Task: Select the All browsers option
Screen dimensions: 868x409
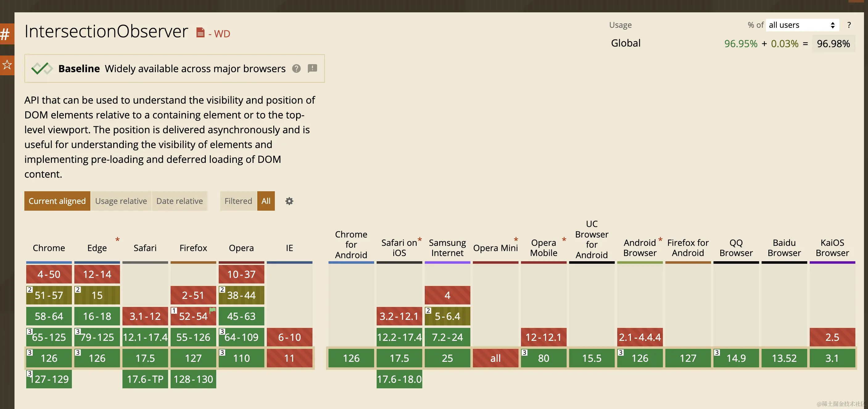Action: pos(266,201)
